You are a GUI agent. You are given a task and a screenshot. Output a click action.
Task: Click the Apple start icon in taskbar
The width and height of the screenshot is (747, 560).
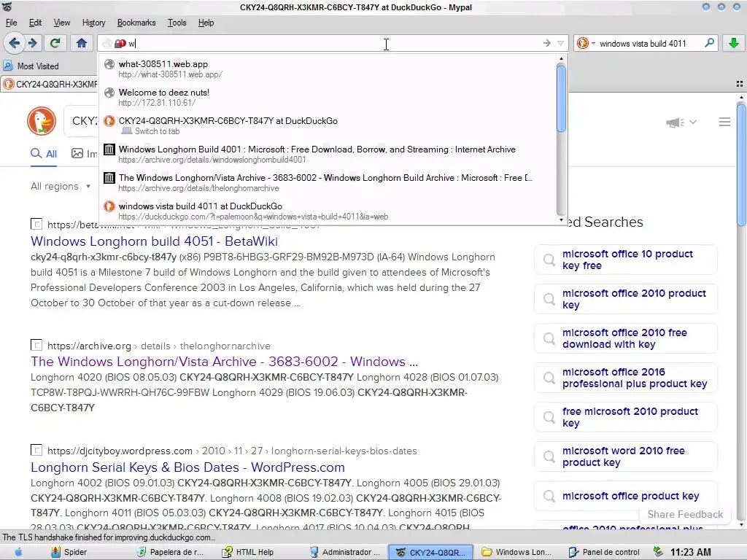coord(18,552)
